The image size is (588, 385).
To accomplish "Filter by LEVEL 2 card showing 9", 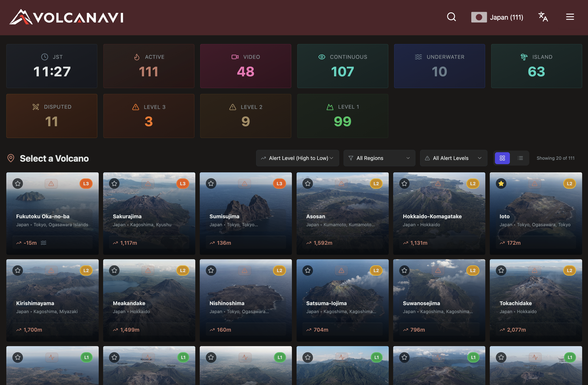I will pyautogui.click(x=246, y=116).
